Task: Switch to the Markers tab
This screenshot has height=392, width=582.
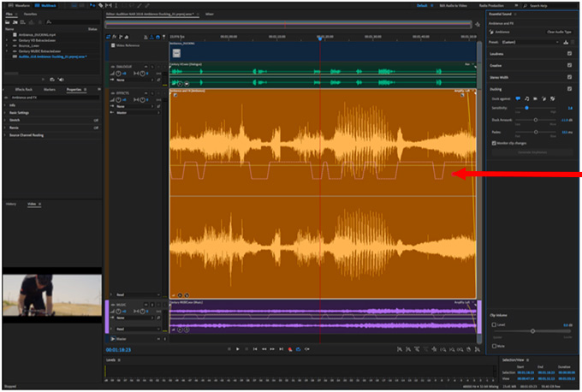Action: tap(50, 90)
